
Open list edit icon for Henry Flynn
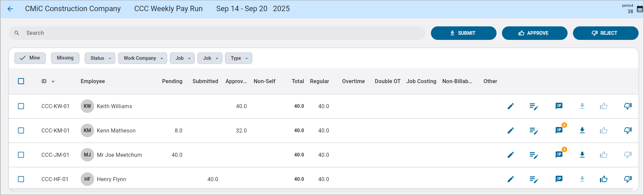point(533,179)
